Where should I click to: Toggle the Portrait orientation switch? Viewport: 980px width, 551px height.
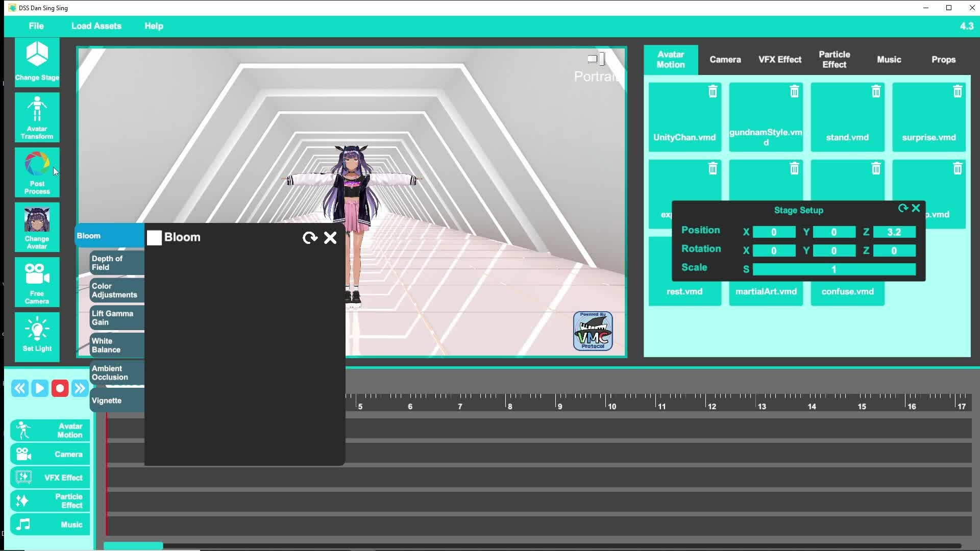coord(596,59)
